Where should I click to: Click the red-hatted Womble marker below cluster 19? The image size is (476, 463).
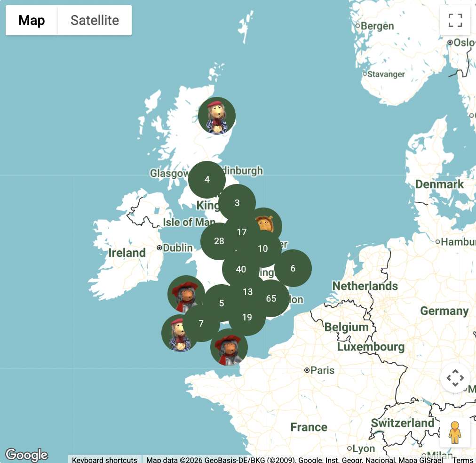tap(229, 348)
